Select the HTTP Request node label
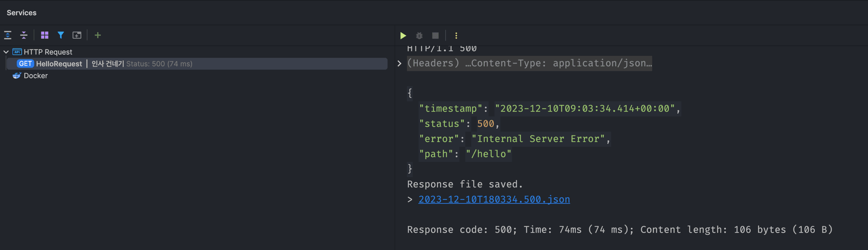Viewport: 868px width, 250px height. click(x=48, y=52)
